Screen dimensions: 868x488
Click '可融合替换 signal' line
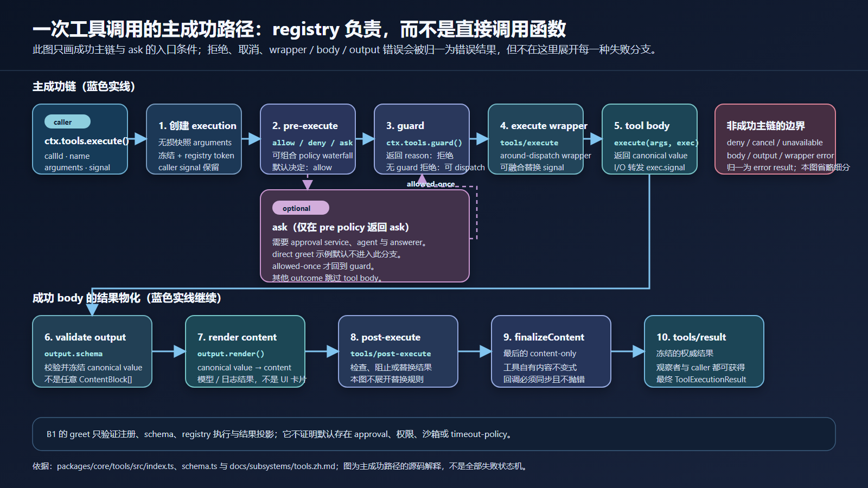point(532,168)
